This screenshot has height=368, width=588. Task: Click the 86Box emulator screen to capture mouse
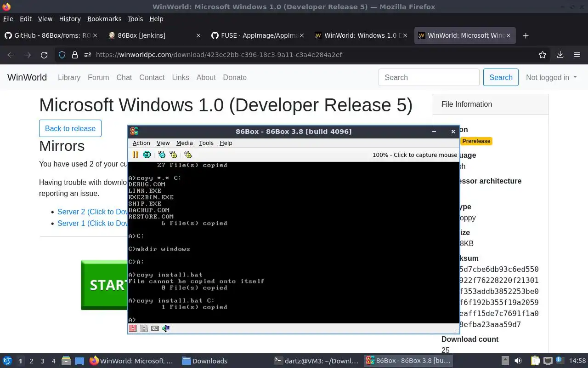click(294, 242)
